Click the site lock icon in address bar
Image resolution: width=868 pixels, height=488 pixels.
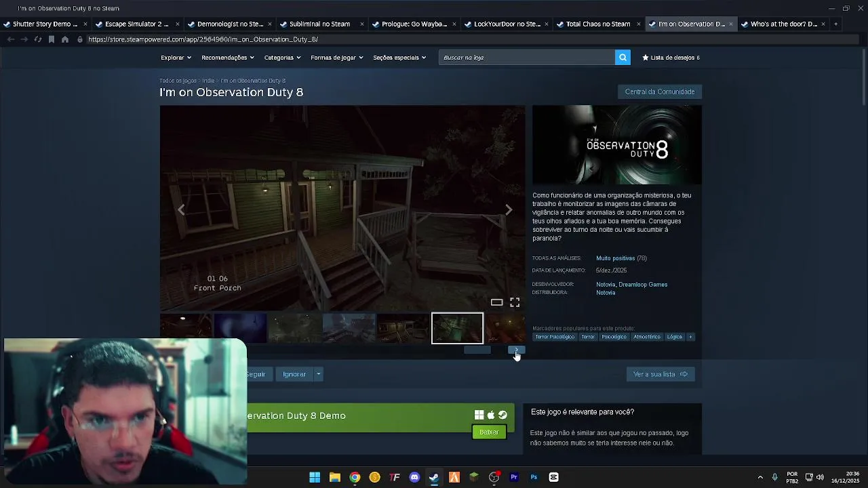(80, 39)
